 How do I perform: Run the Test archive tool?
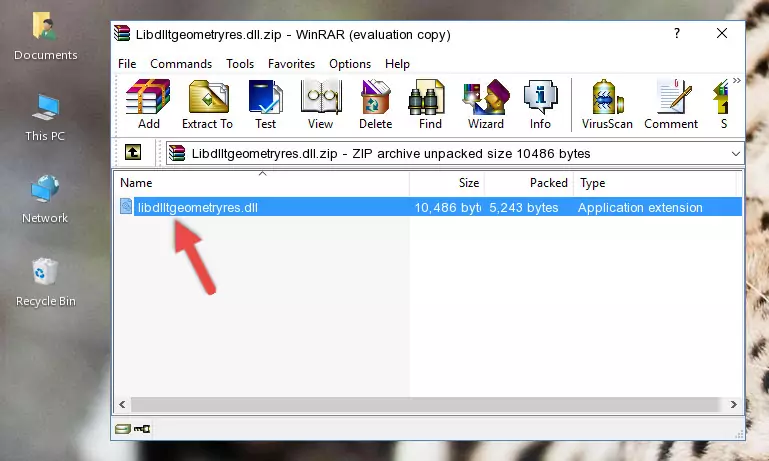click(x=265, y=104)
